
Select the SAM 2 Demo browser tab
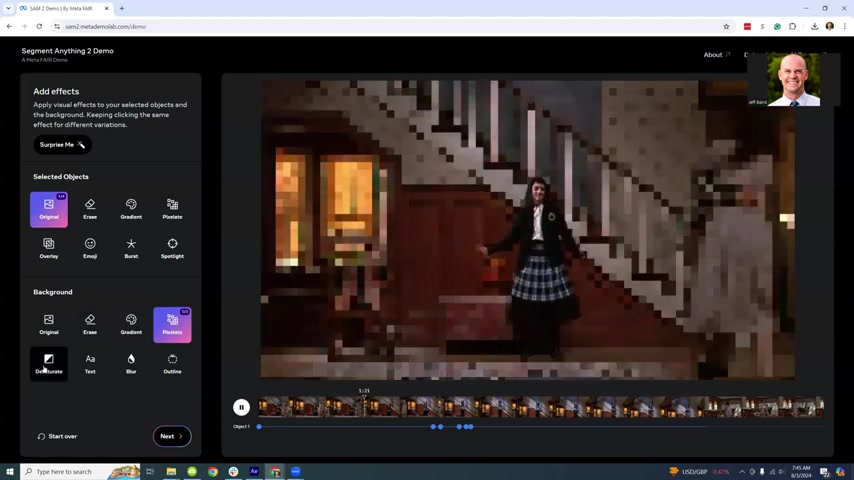(64, 8)
